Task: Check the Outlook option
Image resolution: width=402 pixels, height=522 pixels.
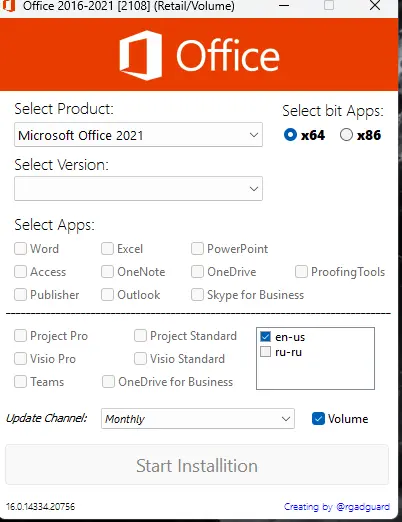Action: tap(107, 294)
